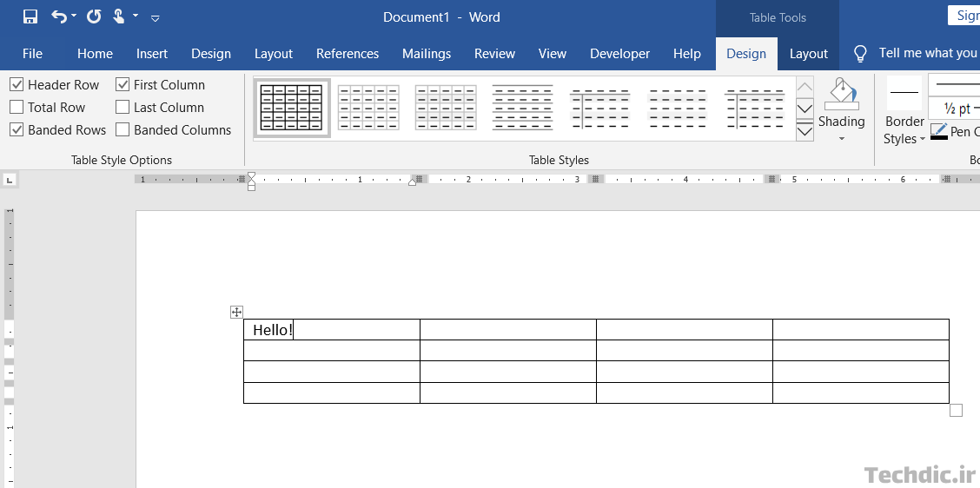Select the fourth table style with horizontal lines only
Image resolution: width=980 pixels, height=488 pixels.
(x=523, y=108)
